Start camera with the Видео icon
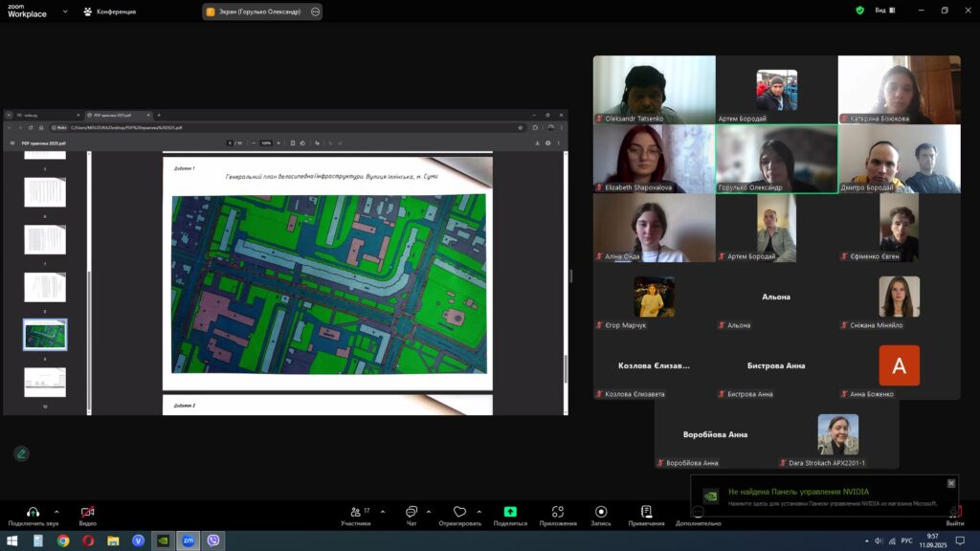Viewport: 980px width, 551px height. (87, 512)
